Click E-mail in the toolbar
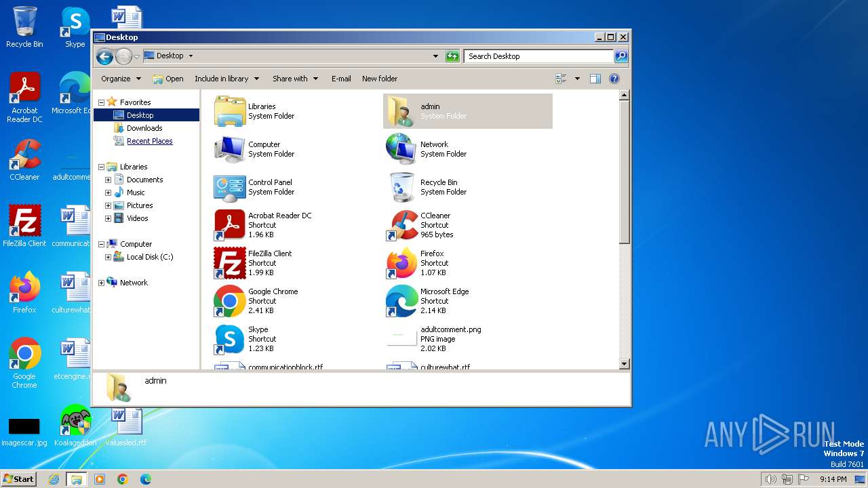 tap(341, 79)
